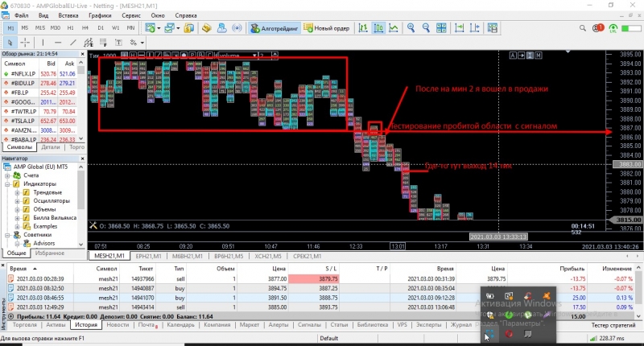
Task: Click the signals broadcast icon
Action: pos(237,28)
